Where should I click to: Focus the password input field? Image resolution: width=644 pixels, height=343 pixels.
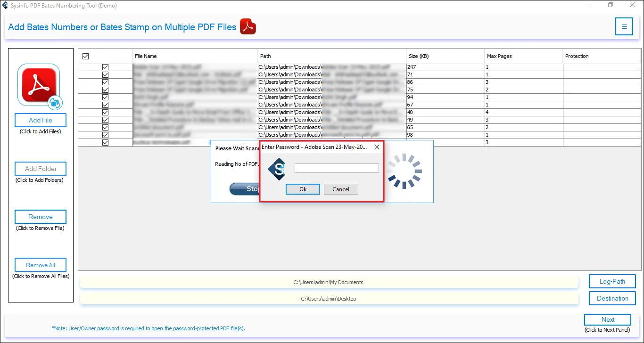(337, 168)
